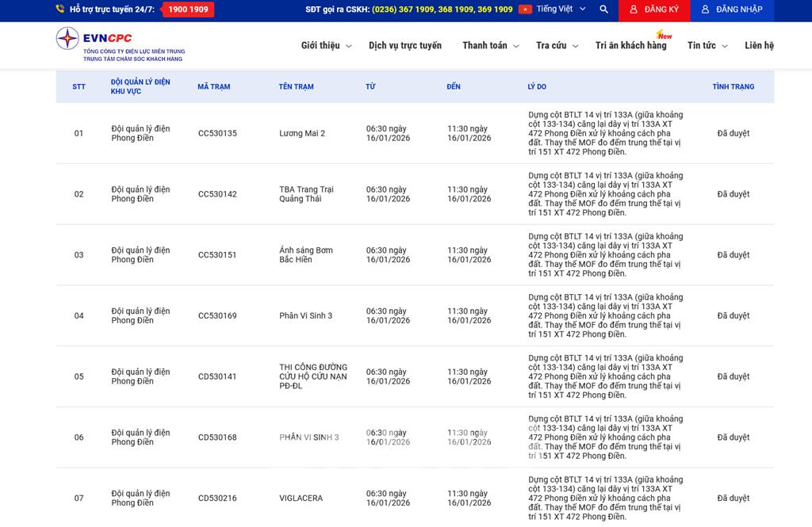This screenshot has height=527, width=812.
Task: Go to the Liên hệ page
Action: point(759,46)
